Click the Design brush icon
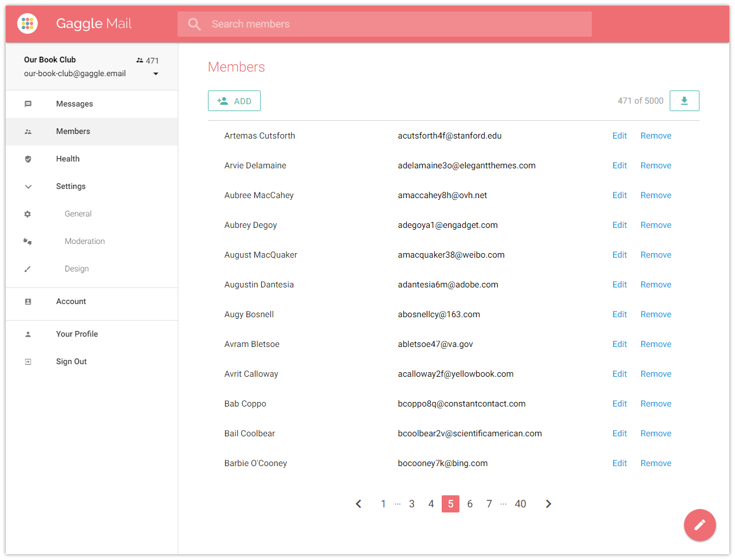Screen dimensions: 735x560 [27, 269]
